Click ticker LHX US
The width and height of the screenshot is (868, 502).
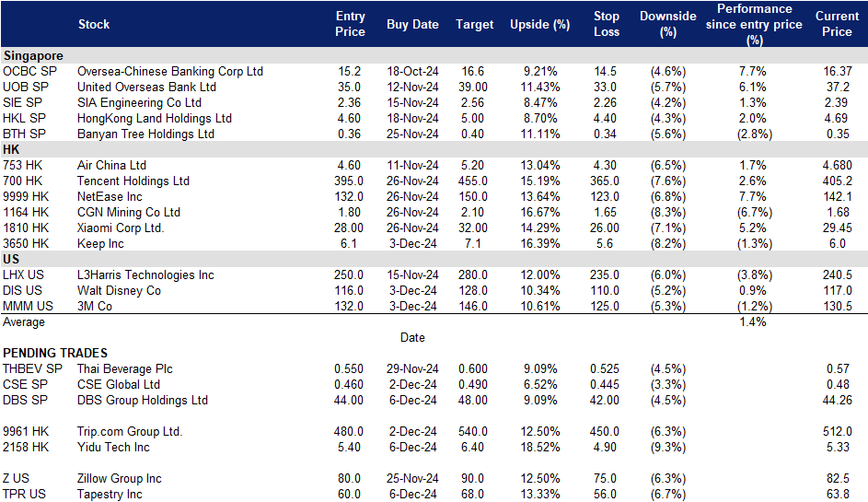point(23,274)
